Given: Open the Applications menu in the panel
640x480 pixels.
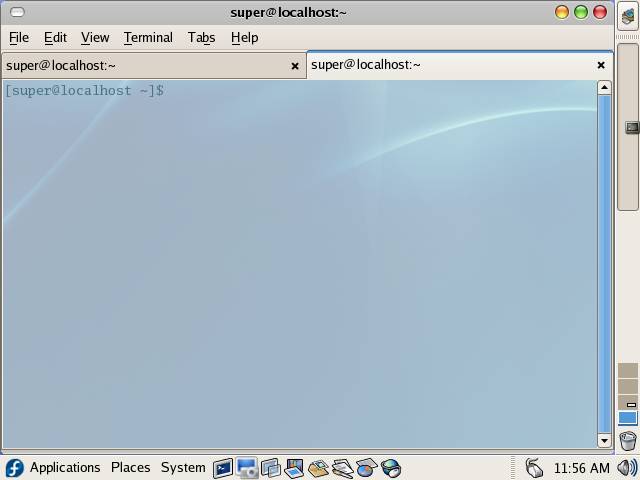Looking at the screenshot, I should 65,468.
